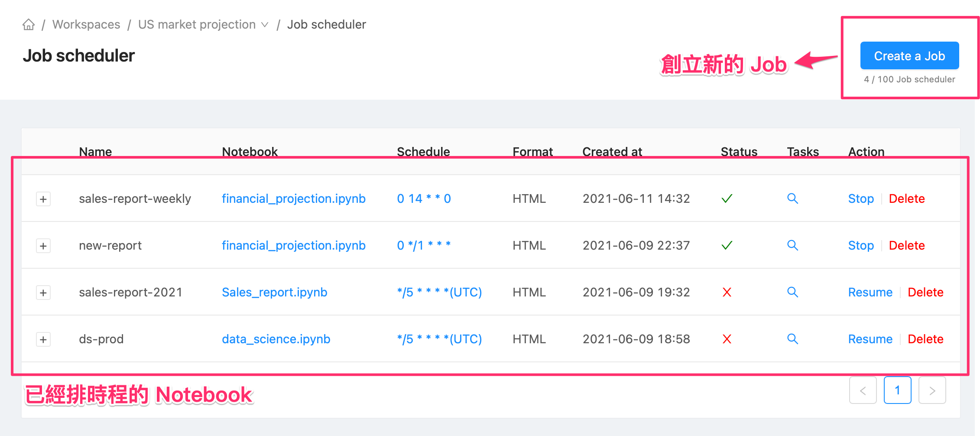This screenshot has width=980, height=436.
Task: Open tasks view for ds-prod
Action: pyautogui.click(x=792, y=339)
